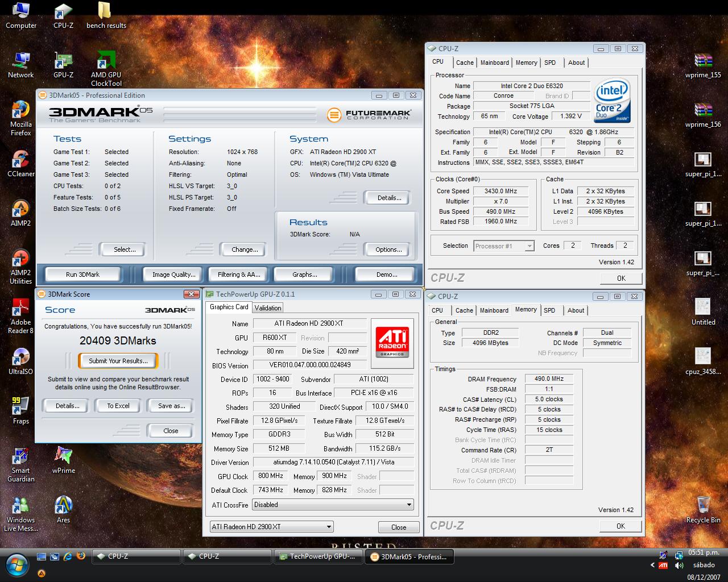Open AIMP2 Utilities desktop icon
The height and width of the screenshot is (582, 728).
tap(21, 267)
